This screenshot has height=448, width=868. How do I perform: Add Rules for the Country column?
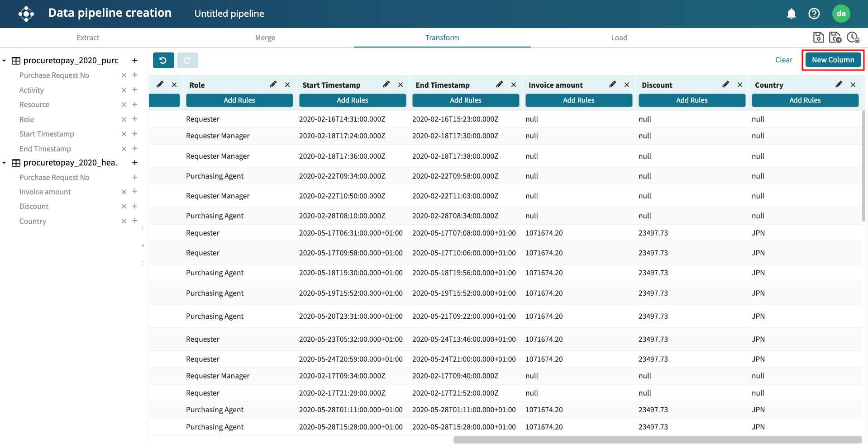(x=805, y=100)
